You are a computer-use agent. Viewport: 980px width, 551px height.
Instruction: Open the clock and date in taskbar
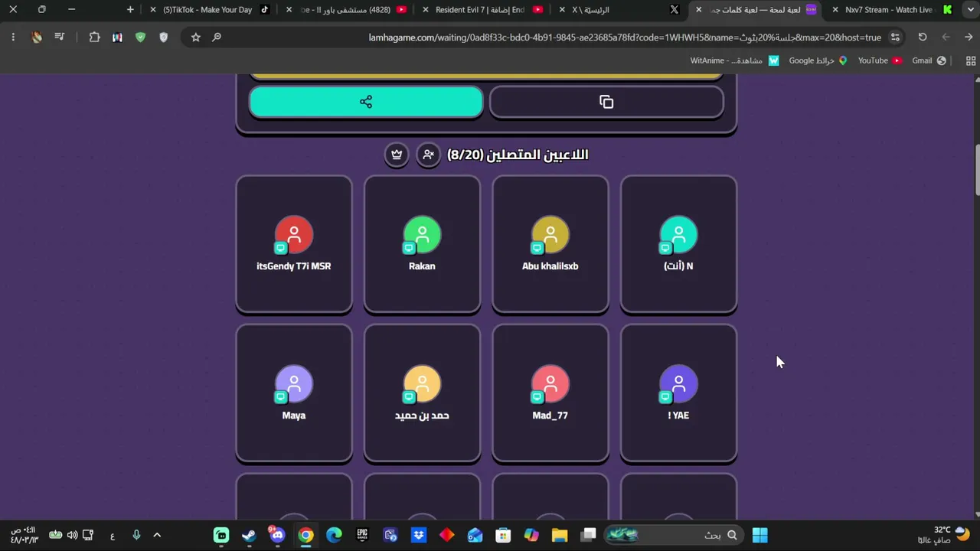24,535
